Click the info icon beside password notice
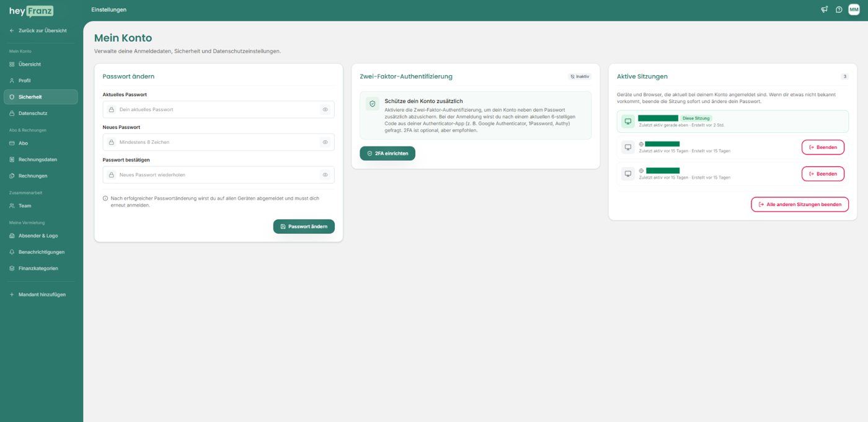Viewport: 868px width, 422px height. (x=105, y=198)
